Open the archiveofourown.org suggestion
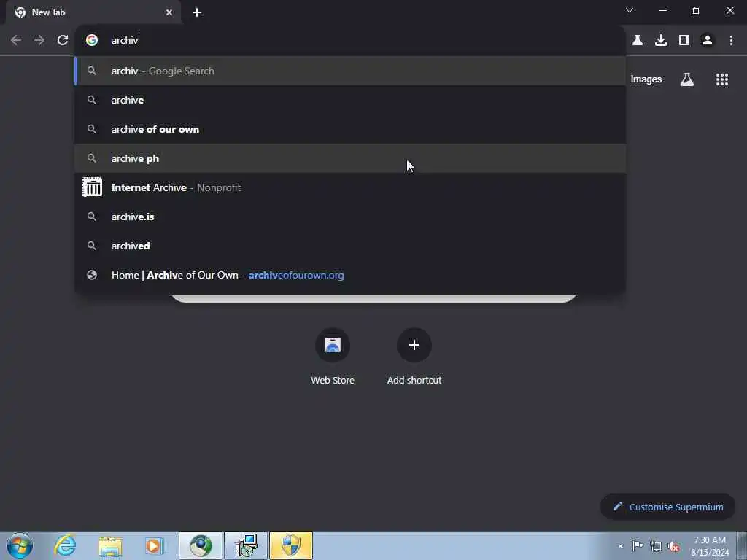The width and height of the screenshot is (747, 560). pos(350,275)
